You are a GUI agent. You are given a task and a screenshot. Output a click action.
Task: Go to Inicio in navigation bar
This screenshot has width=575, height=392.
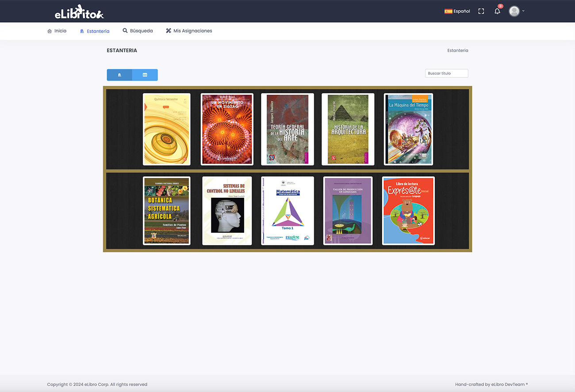[x=57, y=31]
